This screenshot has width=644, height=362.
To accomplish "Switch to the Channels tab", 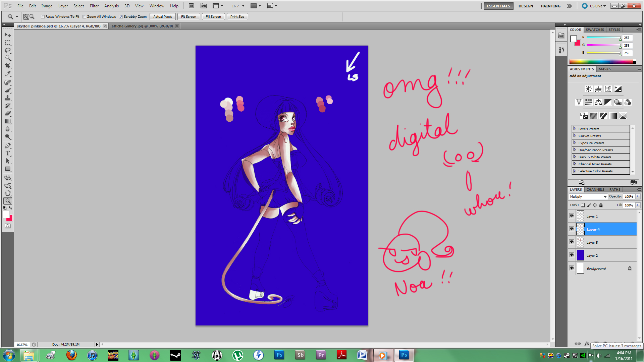I will 595,189.
